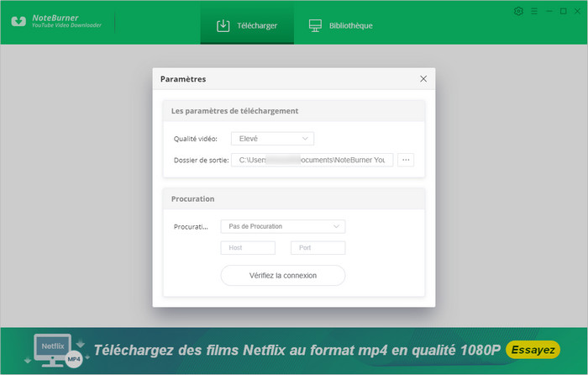Viewport: 588px width, 375px height.
Task: Click the Host input field
Action: [x=248, y=248]
